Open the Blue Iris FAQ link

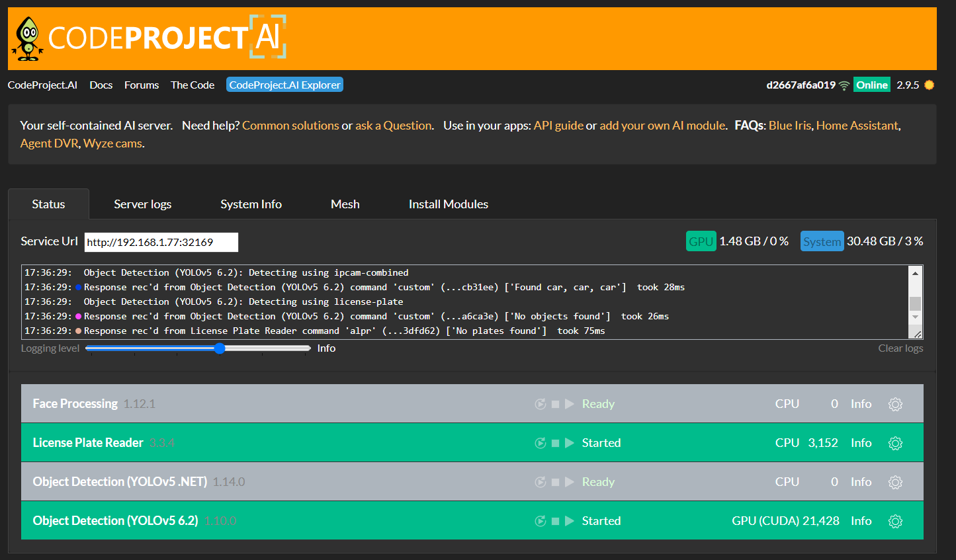[x=790, y=126]
